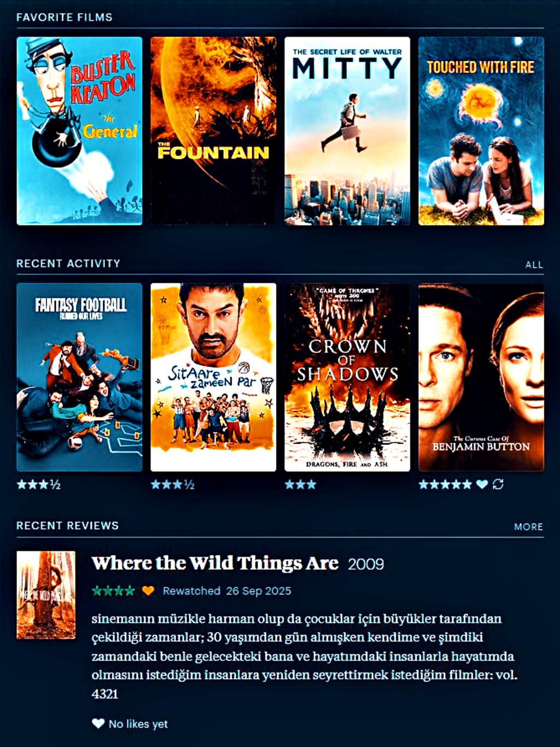Click the three-star rating under Crown of Shadows
Image resolution: width=560 pixels, height=747 pixels.
300,484
